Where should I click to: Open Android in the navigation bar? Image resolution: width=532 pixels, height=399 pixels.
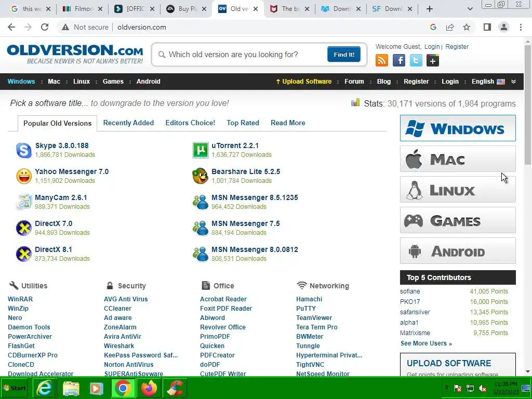pyautogui.click(x=148, y=82)
